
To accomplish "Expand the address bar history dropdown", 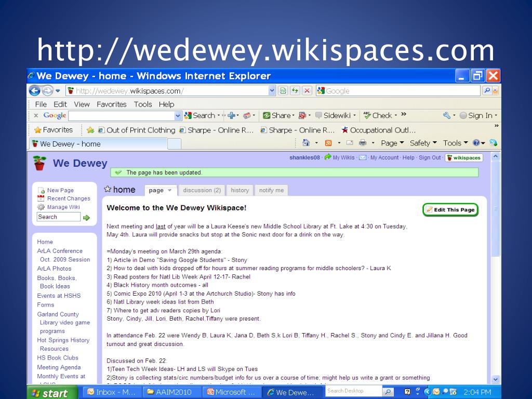I will click(272, 90).
